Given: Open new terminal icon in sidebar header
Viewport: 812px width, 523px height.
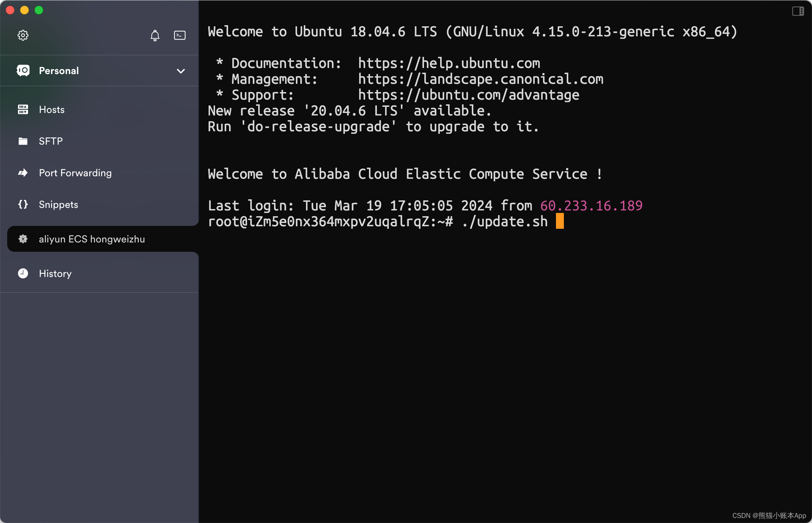Looking at the screenshot, I should [180, 35].
